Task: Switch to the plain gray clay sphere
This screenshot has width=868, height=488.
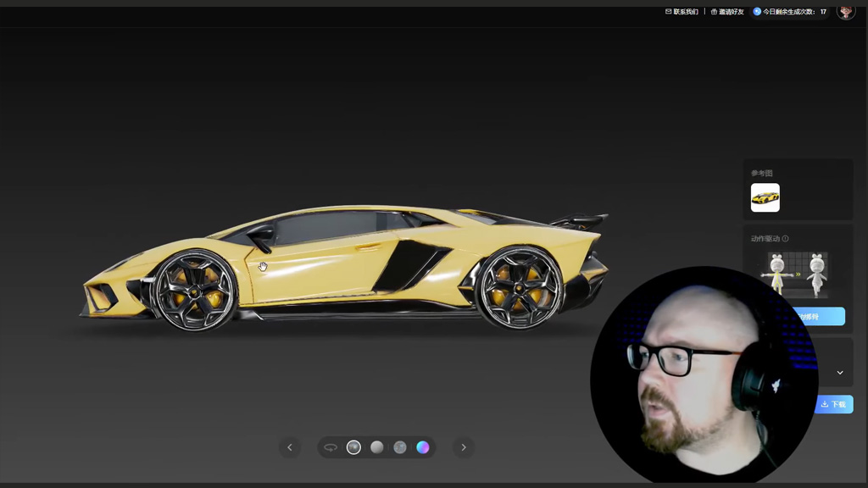Action: (x=377, y=447)
